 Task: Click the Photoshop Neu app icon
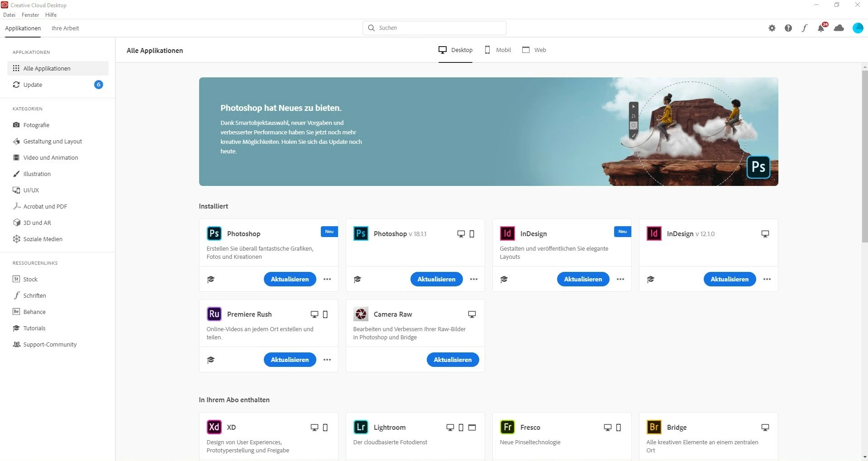(214, 233)
